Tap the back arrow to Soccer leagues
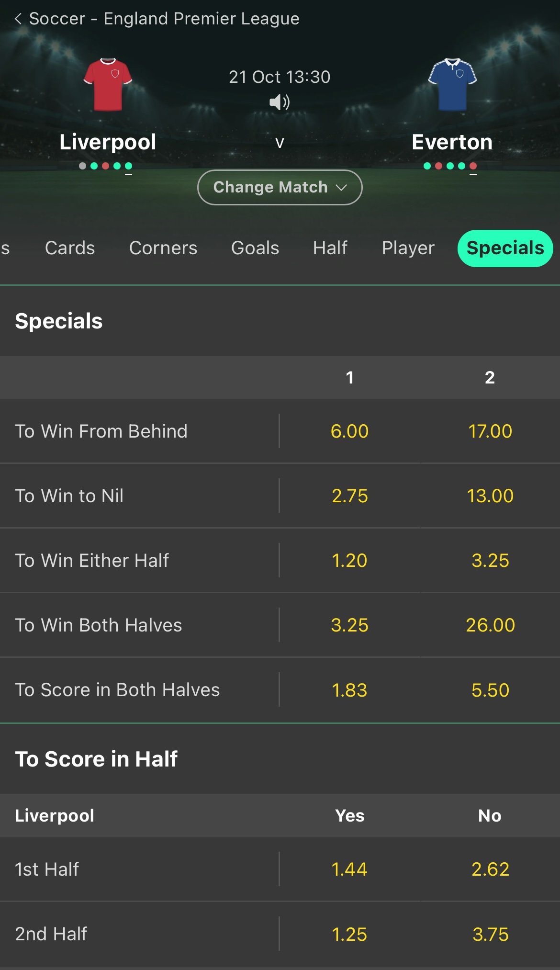The width and height of the screenshot is (560, 970). pyautogui.click(x=18, y=19)
